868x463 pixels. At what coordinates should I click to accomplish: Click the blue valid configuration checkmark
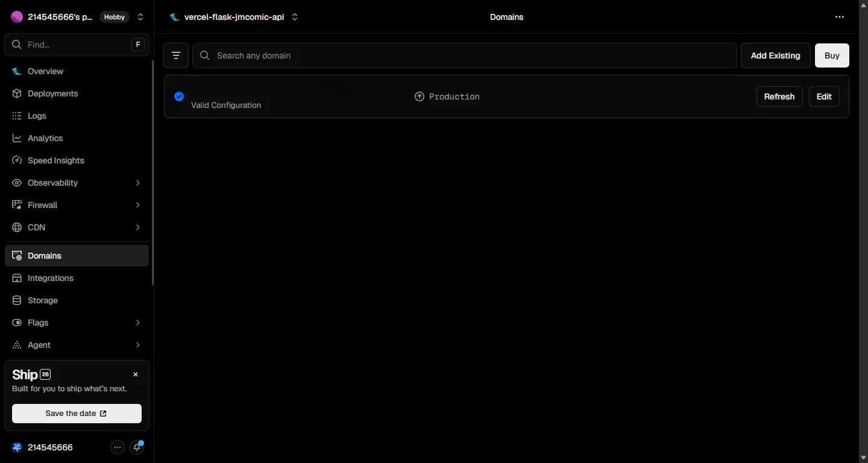tap(179, 96)
